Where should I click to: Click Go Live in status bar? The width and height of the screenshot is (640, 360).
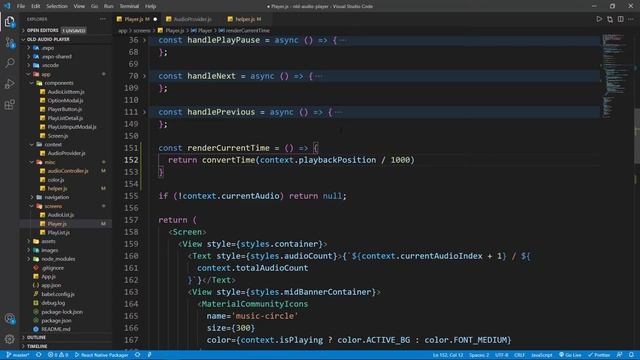point(570,355)
